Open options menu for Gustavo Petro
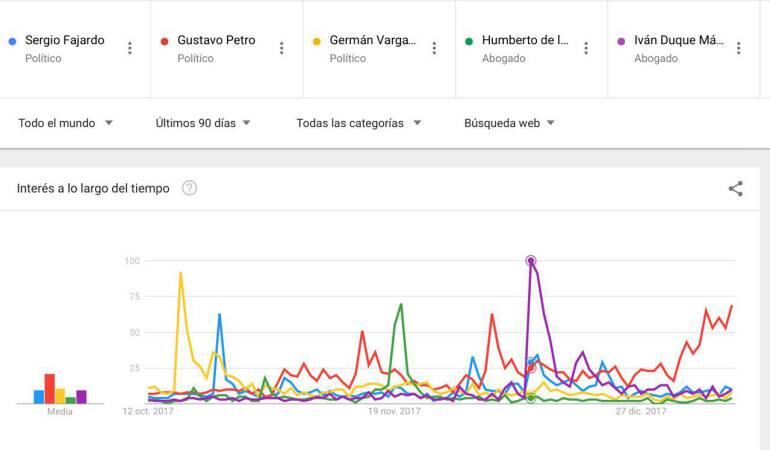Viewport: 770px width, 450px height. point(282,48)
